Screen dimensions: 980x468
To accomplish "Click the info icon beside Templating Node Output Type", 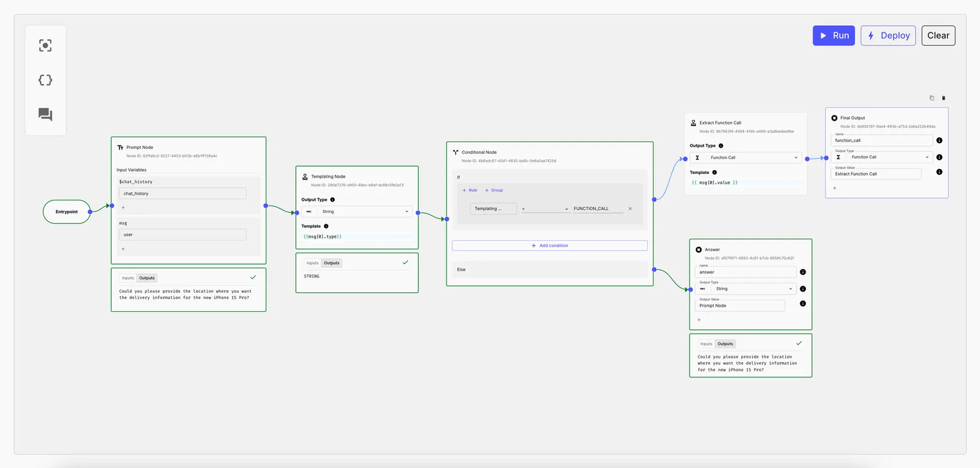I will (x=333, y=200).
